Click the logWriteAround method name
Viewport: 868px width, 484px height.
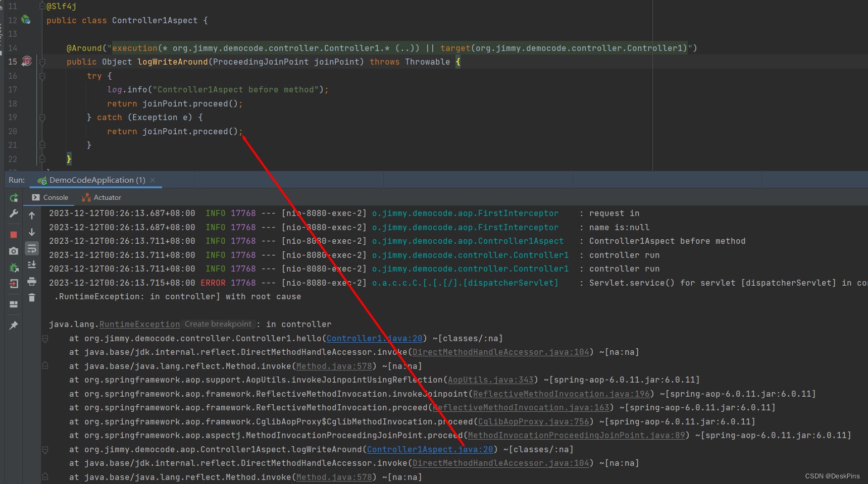coord(172,62)
